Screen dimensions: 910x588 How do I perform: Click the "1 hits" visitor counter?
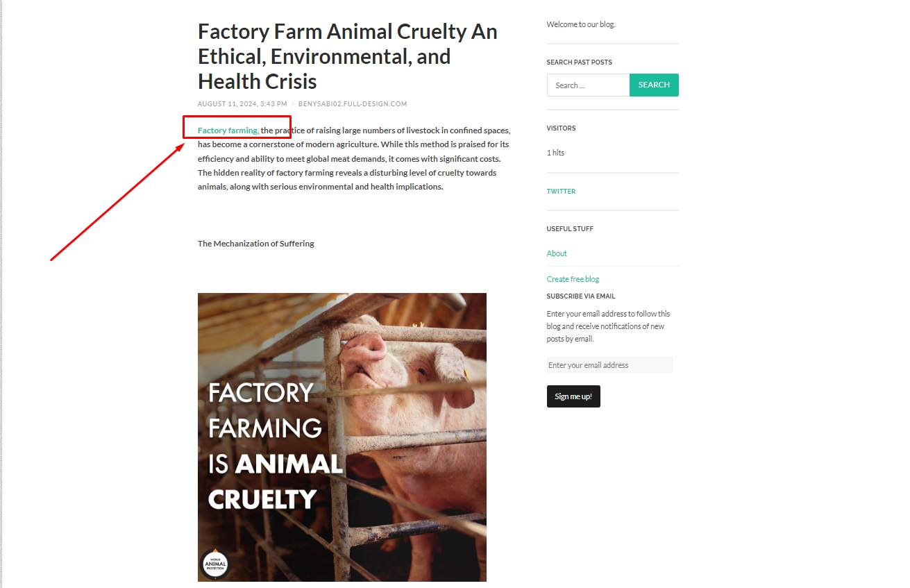pyautogui.click(x=555, y=153)
